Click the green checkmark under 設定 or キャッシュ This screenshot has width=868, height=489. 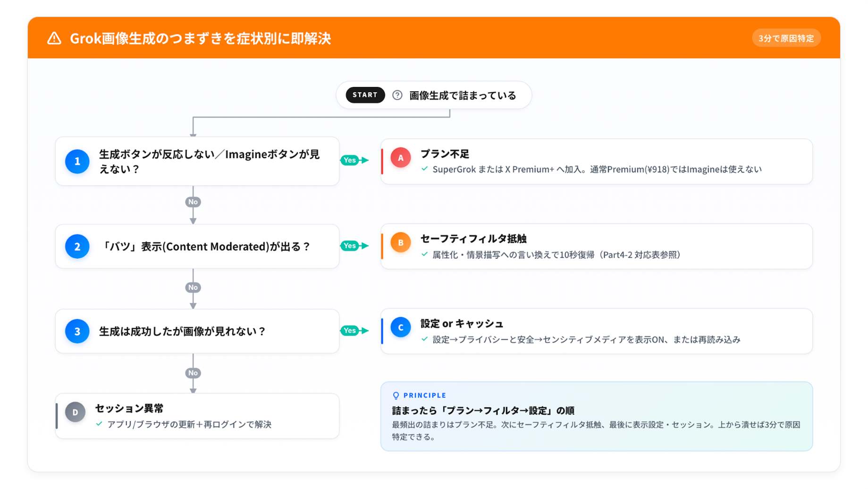click(424, 339)
